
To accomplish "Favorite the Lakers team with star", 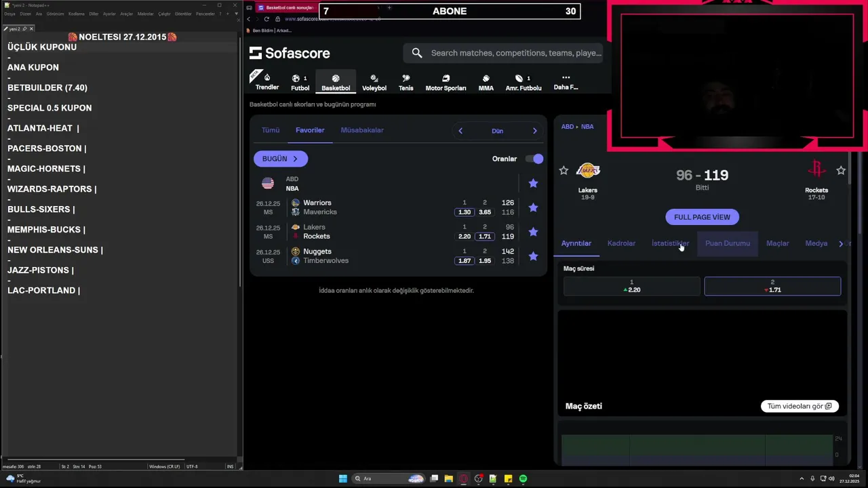I will (564, 171).
